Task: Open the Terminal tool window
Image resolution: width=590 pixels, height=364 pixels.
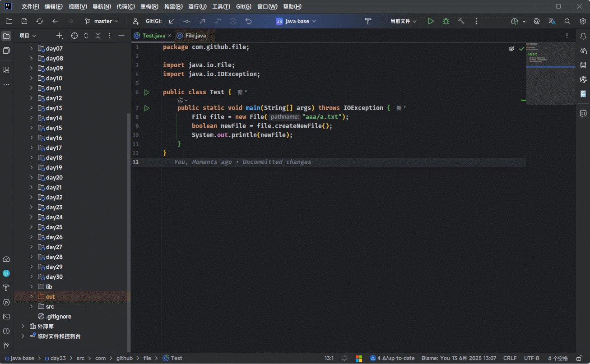Action: pyautogui.click(x=6, y=317)
